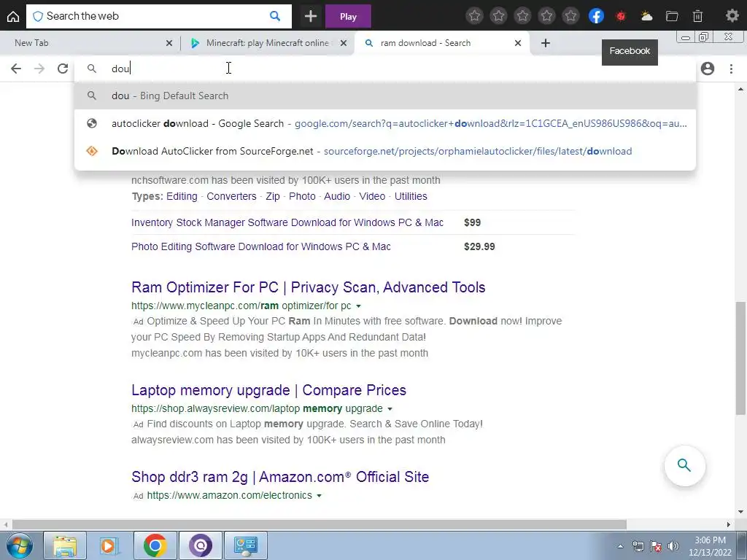Viewport: 747px width, 560px height.
Task: Open Ram Optimizer For PC result
Action: [309, 287]
